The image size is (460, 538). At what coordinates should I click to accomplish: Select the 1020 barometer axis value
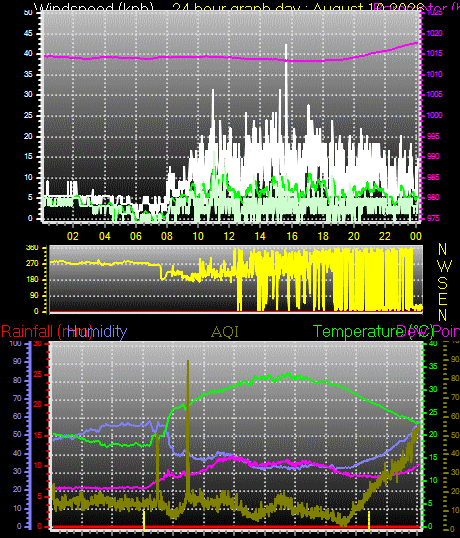click(x=434, y=33)
